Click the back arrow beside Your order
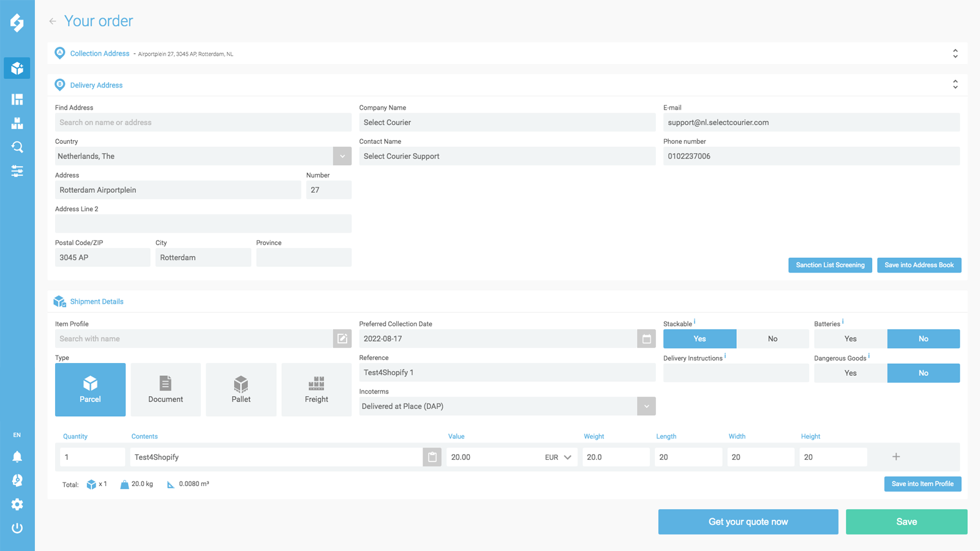Viewport: 980px width, 551px height. pyautogui.click(x=53, y=21)
